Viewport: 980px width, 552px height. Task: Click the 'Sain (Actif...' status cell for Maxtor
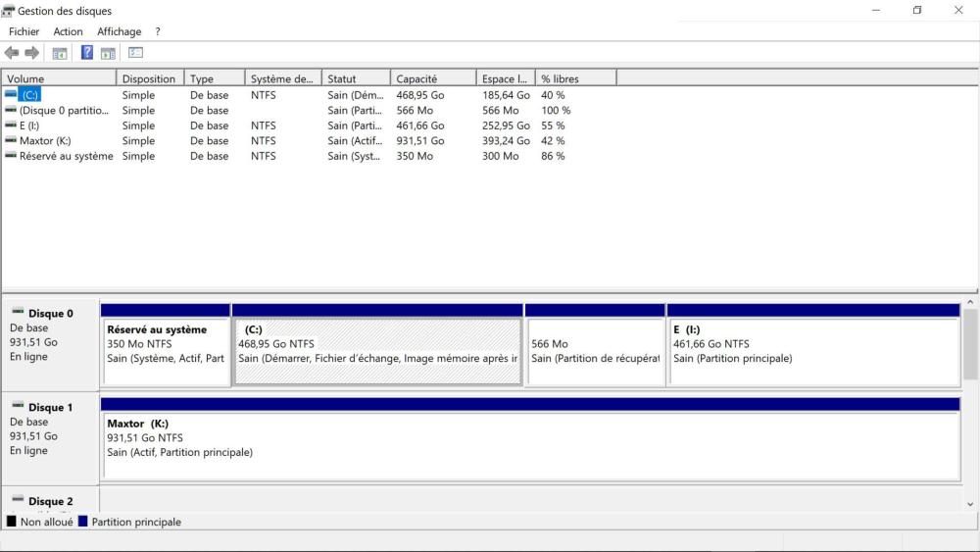pyautogui.click(x=355, y=140)
